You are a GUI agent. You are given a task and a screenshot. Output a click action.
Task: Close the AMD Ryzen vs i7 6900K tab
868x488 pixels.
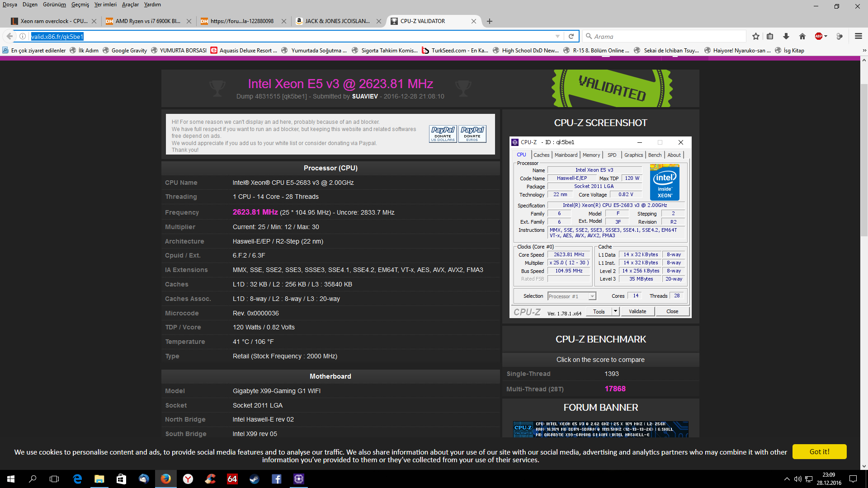[x=189, y=21]
